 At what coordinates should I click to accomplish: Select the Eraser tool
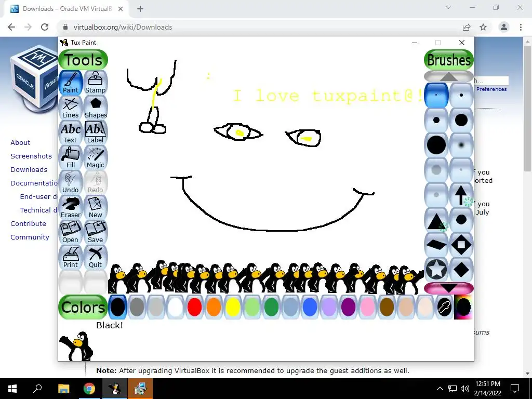point(71,207)
